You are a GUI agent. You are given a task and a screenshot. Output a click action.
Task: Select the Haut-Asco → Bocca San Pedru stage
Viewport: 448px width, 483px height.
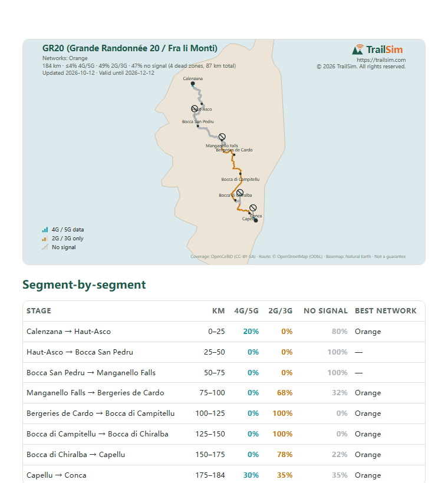(x=224, y=352)
